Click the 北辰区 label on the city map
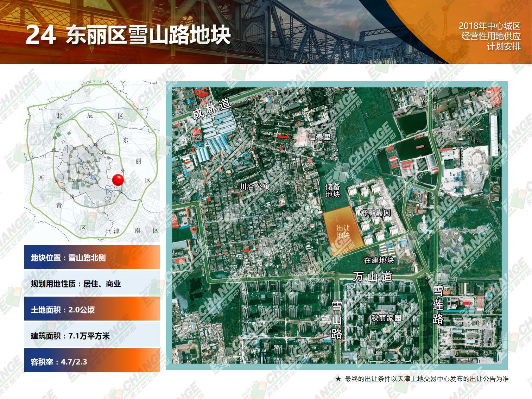 tap(90, 116)
